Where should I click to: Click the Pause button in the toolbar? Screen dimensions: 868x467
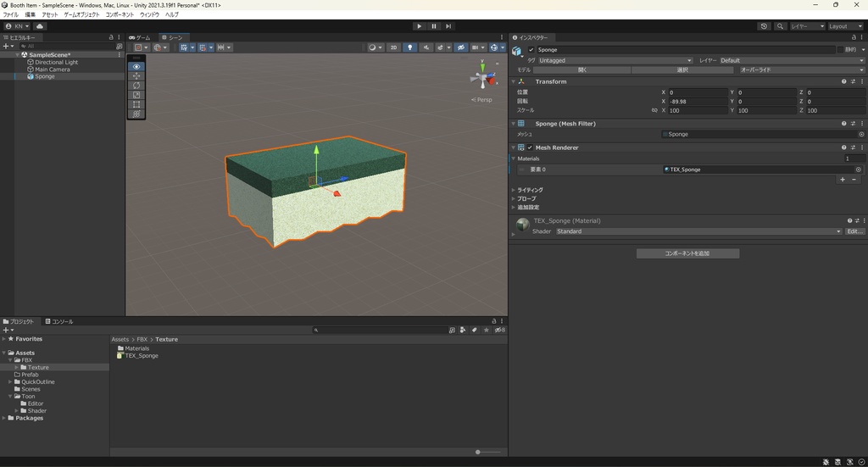tap(434, 26)
